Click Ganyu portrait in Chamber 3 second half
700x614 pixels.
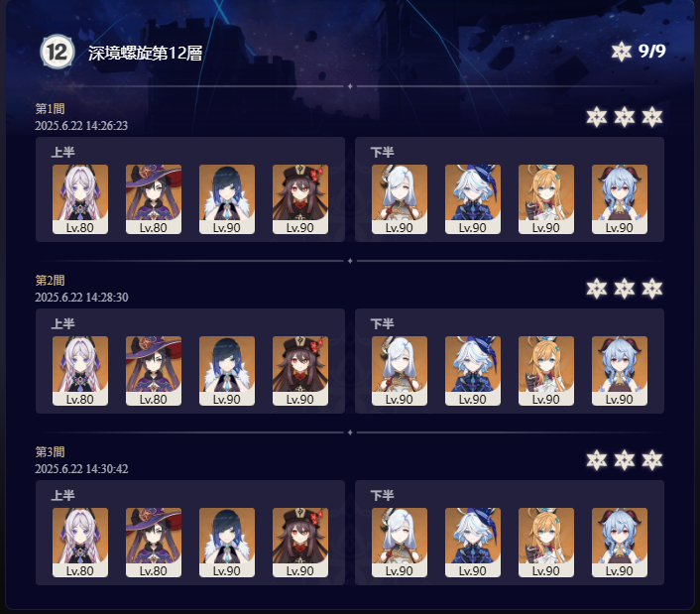tap(620, 543)
